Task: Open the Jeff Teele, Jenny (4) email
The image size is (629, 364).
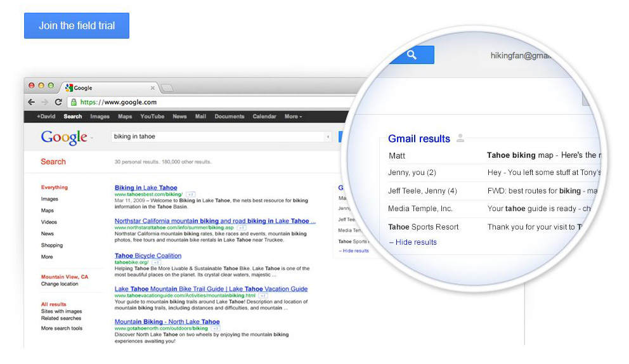Action: click(x=493, y=191)
